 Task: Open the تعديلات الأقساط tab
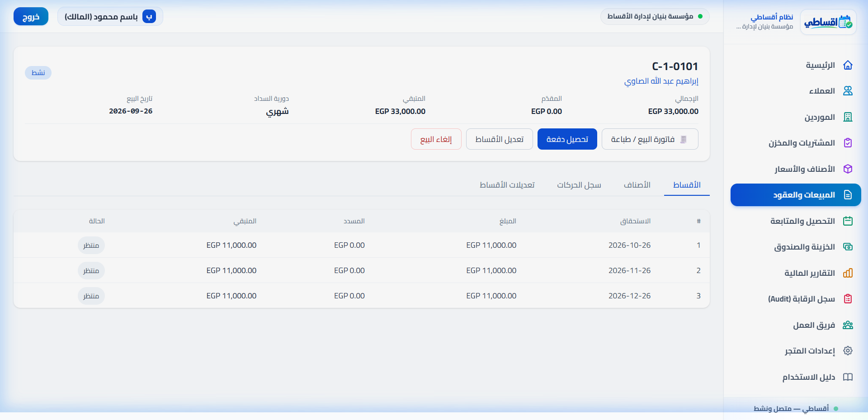(x=507, y=185)
